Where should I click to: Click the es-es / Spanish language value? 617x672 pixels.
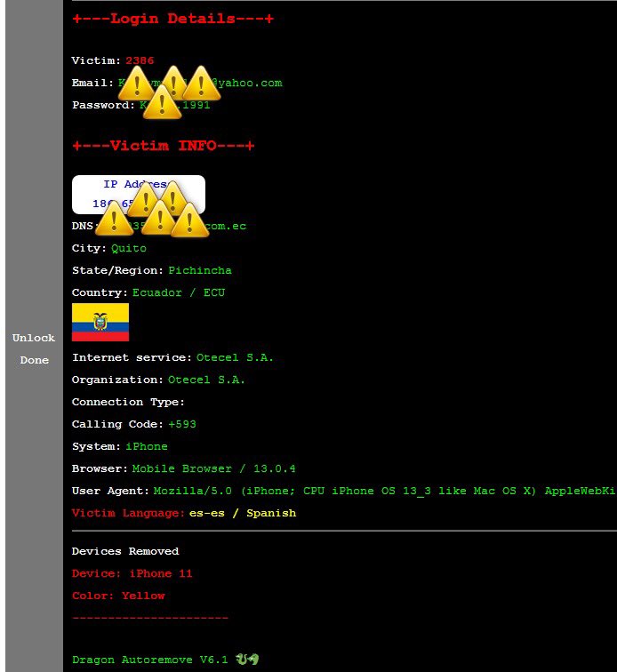click(x=243, y=513)
